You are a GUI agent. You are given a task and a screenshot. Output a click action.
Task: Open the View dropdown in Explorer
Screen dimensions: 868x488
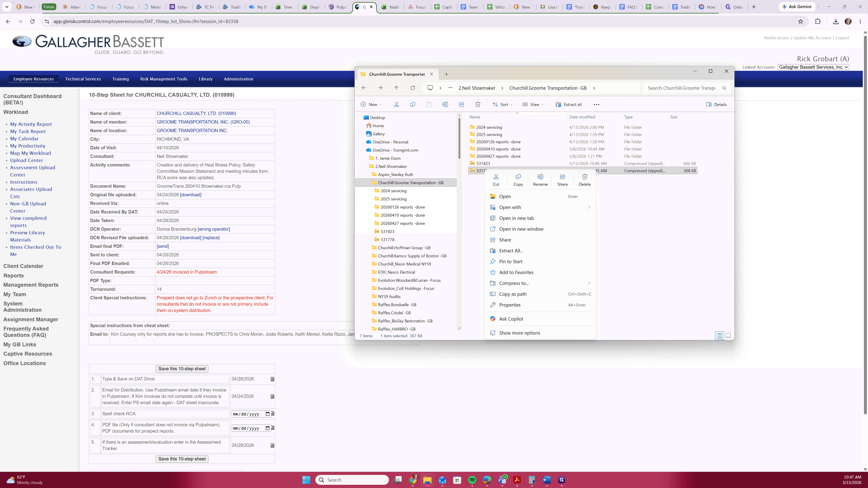533,104
